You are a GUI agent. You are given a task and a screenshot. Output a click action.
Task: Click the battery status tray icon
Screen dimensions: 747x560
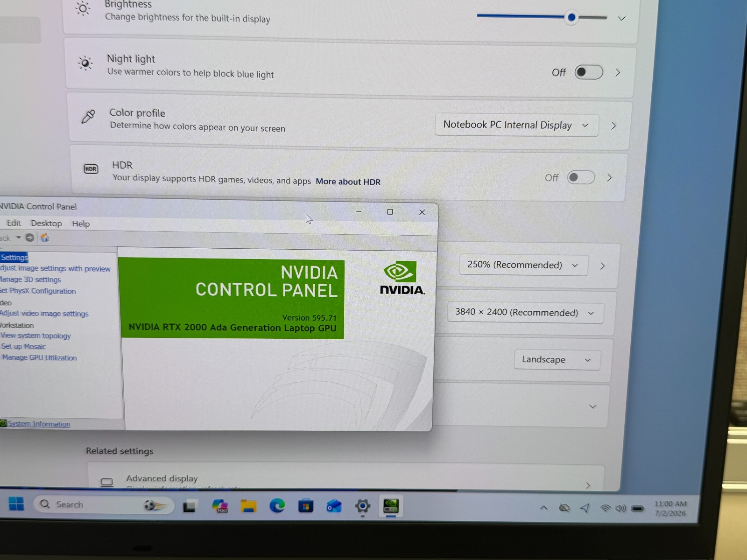click(637, 509)
